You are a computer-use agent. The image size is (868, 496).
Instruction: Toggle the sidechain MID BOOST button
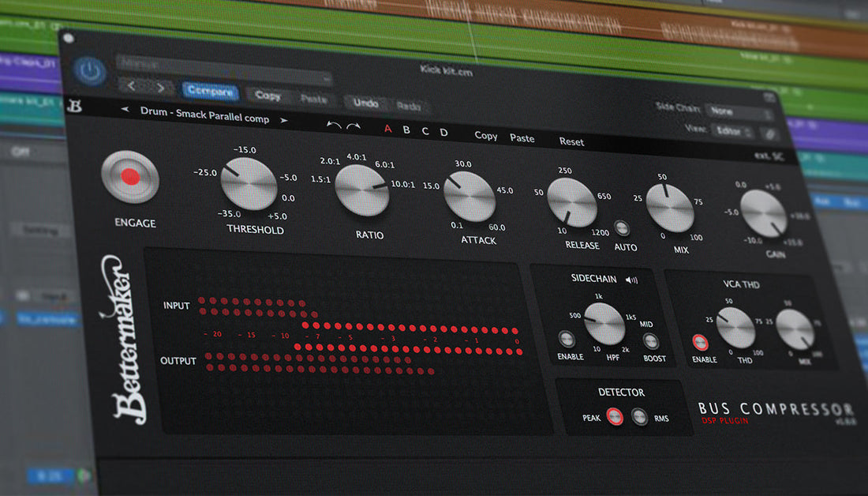pyautogui.click(x=650, y=341)
